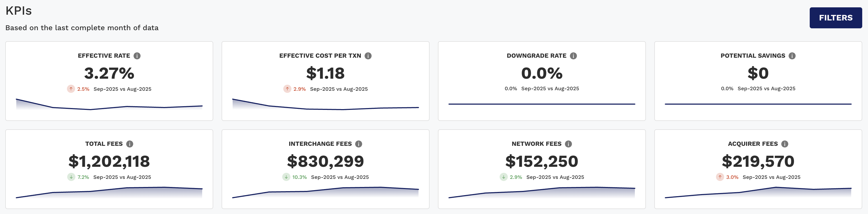Click the Potential Savings $0 value
Image resolution: width=868 pixels, height=214 pixels.
tap(758, 73)
